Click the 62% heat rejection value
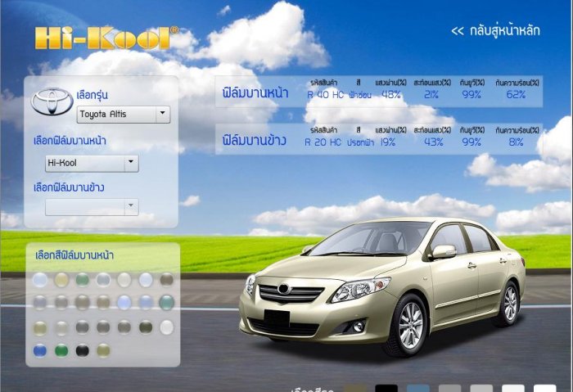This screenshot has width=573, height=392. tap(516, 95)
